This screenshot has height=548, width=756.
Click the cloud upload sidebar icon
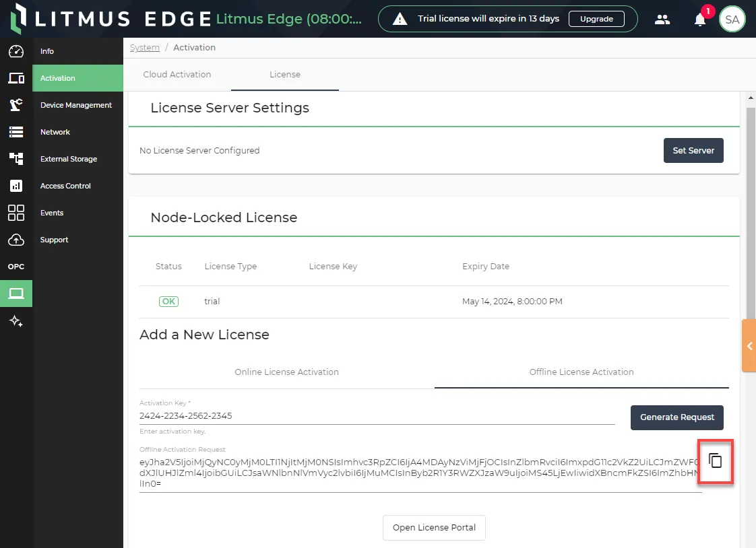tap(16, 239)
